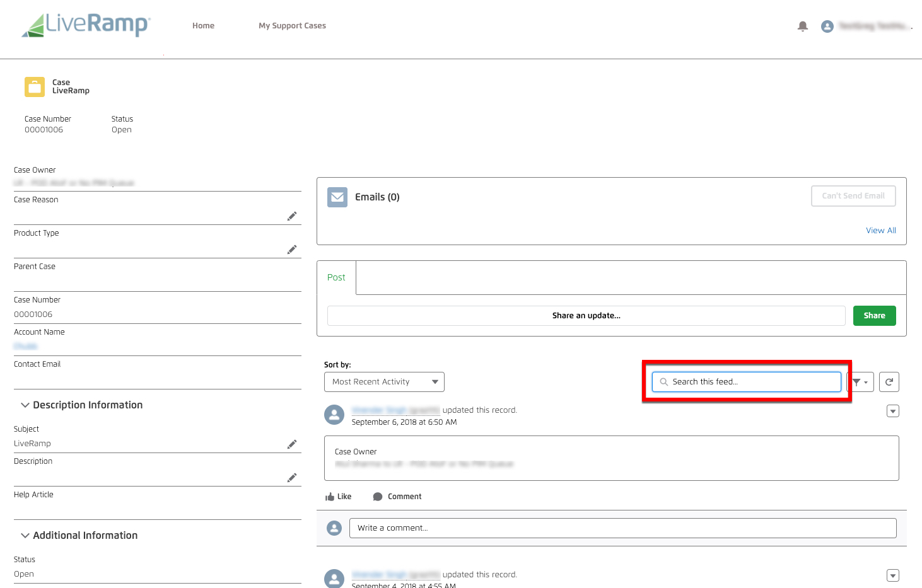Click the Contact Email field label
Screen dimensions: 922x588
[37, 364]
